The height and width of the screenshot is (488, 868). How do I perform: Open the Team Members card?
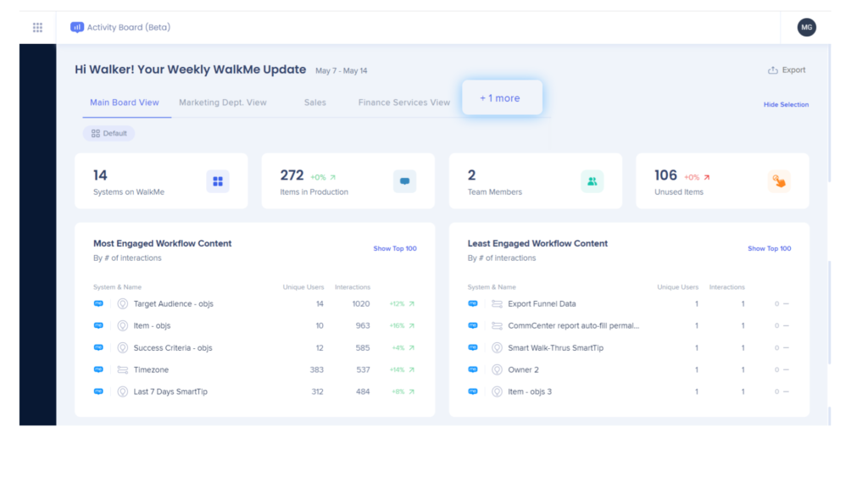pyautogui.click(x=536, y=181)
